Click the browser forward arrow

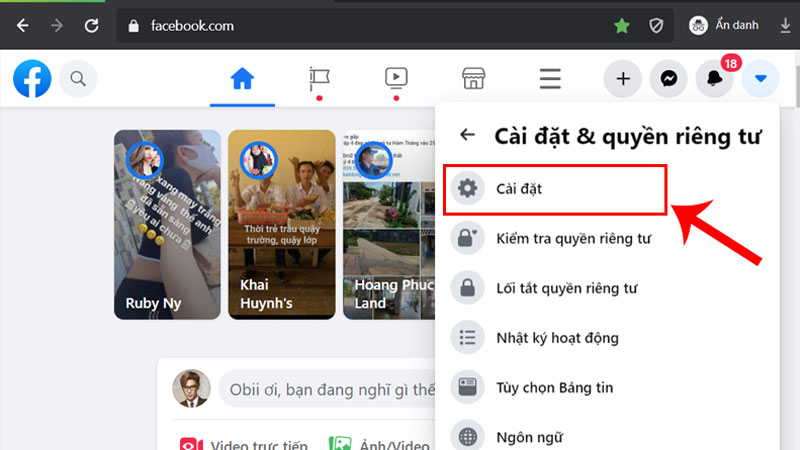point(57,25)
